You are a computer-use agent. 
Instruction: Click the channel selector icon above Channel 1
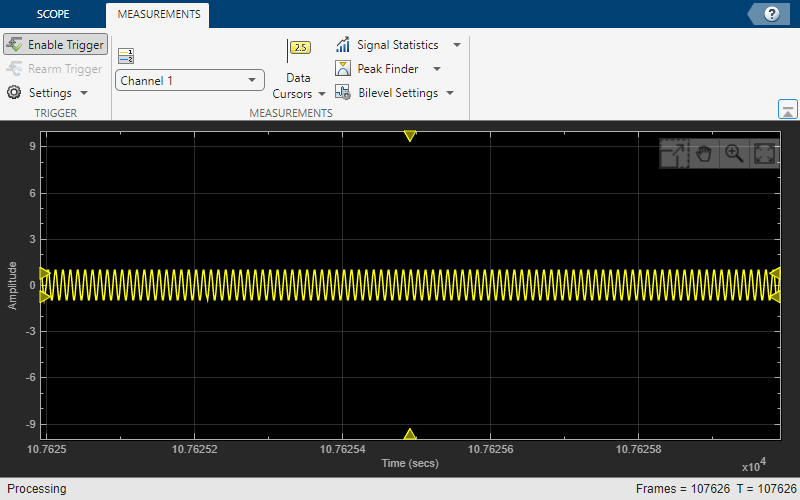(125, 55)
